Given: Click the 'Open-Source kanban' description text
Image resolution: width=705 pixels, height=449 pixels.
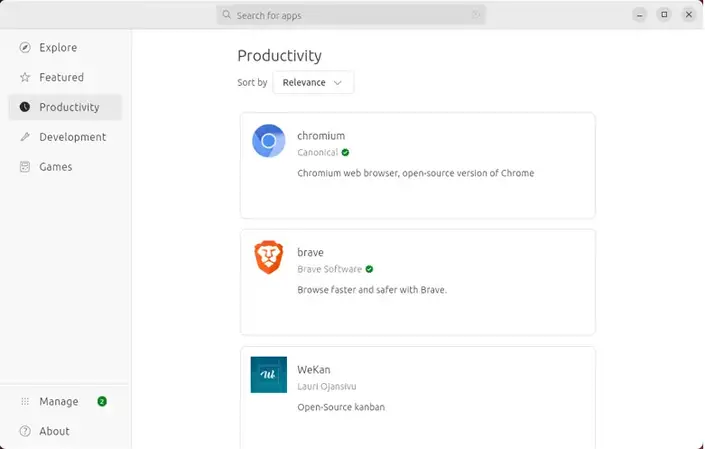Looking at the screenshot, I should [x=341, y=407].
